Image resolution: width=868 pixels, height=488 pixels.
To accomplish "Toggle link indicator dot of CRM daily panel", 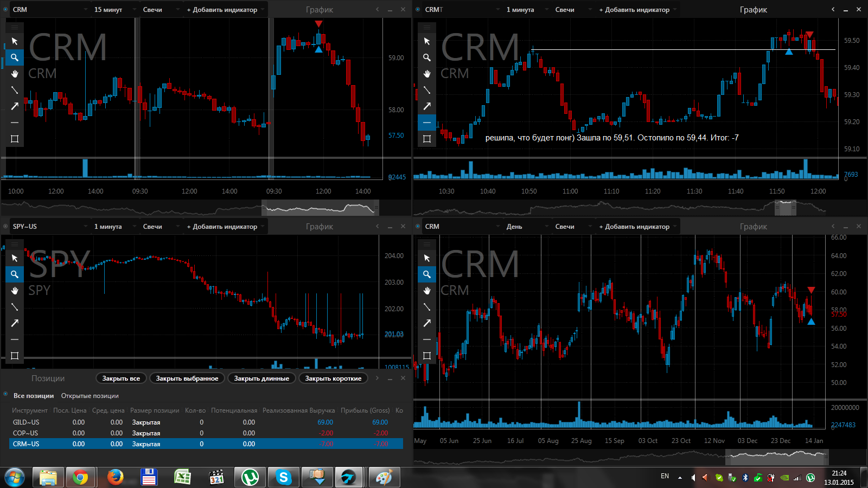I will coord(418,226).
